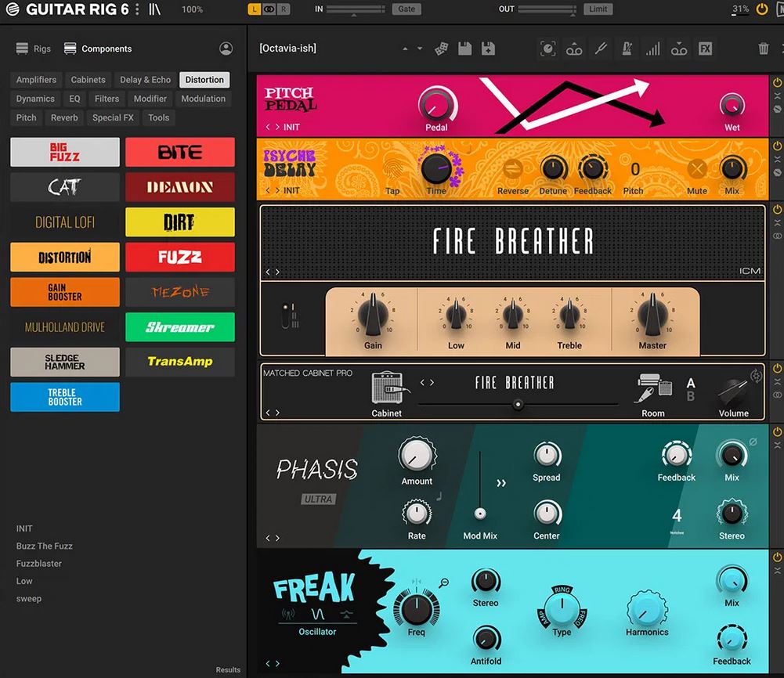Click the magnifier icon near Freak Freq knob
The height and width of the screenshot is (678, 784).
443,582
